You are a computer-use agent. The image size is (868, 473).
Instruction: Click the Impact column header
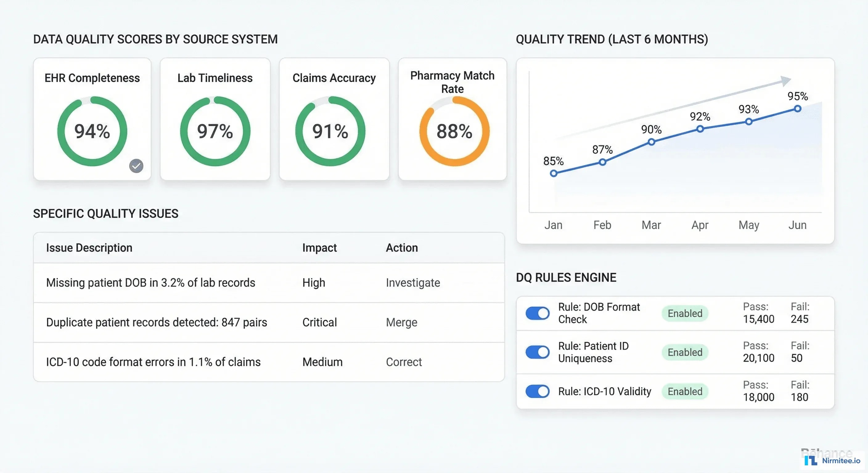click(x=319, y=248)
